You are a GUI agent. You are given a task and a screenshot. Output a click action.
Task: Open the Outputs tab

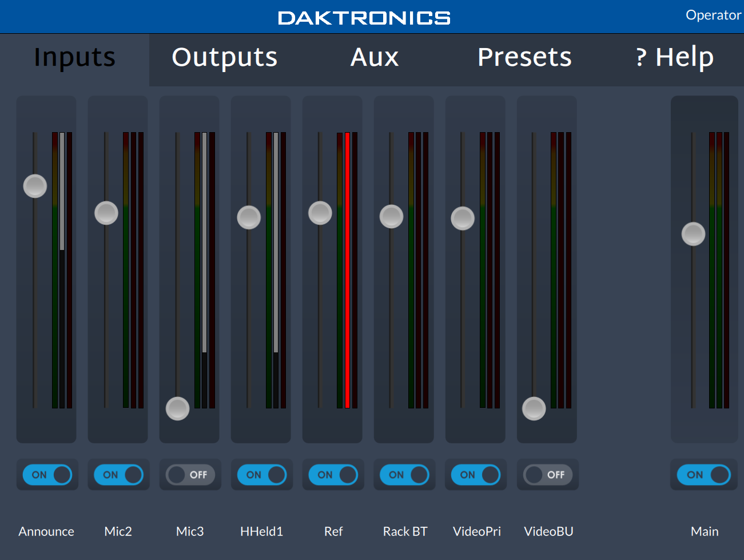point(224,57)
